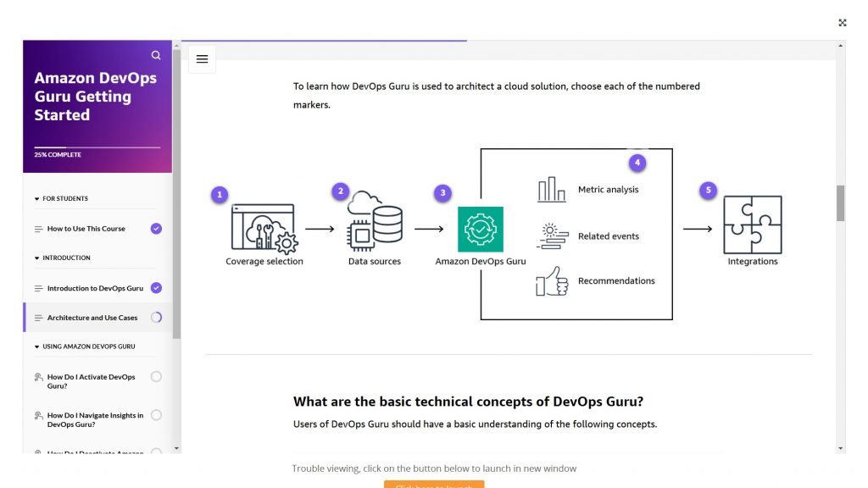Select numbered marker 1 above Coverage selection
This screenshot has height=488, width=868.
[x=219, y=194]
